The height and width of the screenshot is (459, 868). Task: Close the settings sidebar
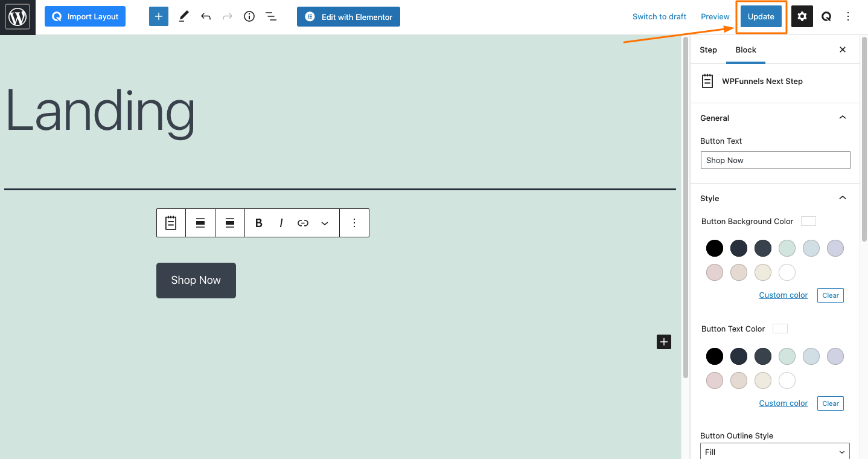(843, 50)
